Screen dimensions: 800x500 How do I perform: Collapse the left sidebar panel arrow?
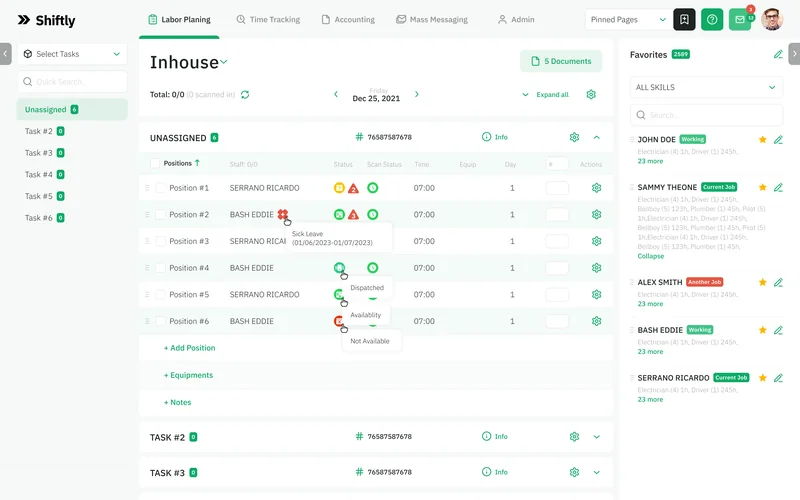tap(5, 54)
